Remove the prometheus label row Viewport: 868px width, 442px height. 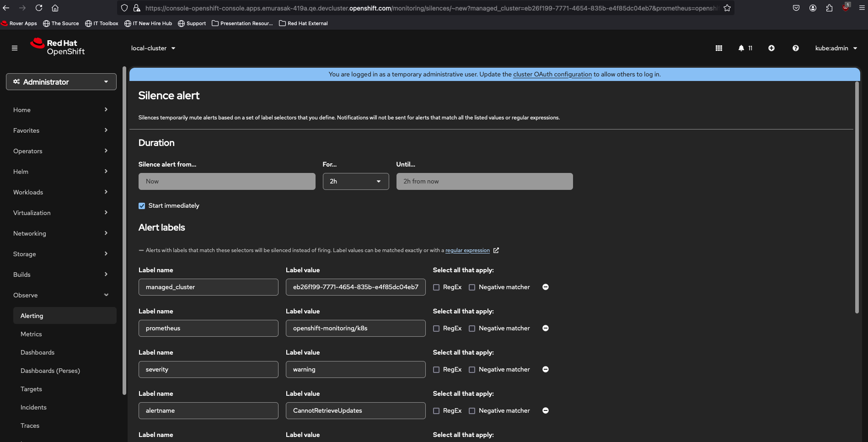point(546,328)
